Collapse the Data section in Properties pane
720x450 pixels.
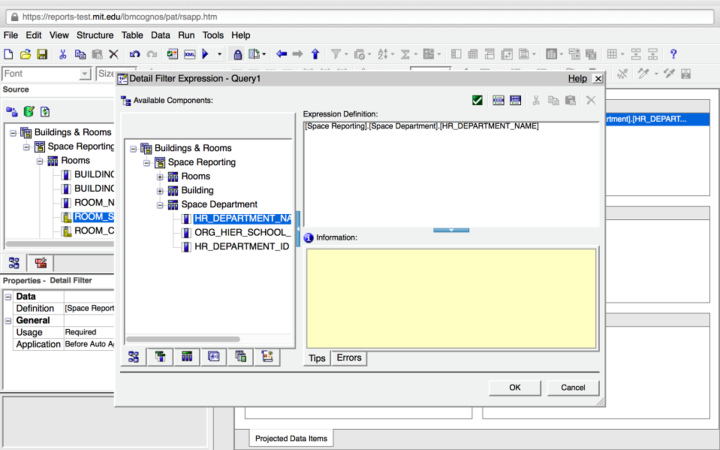coord(8,297)
